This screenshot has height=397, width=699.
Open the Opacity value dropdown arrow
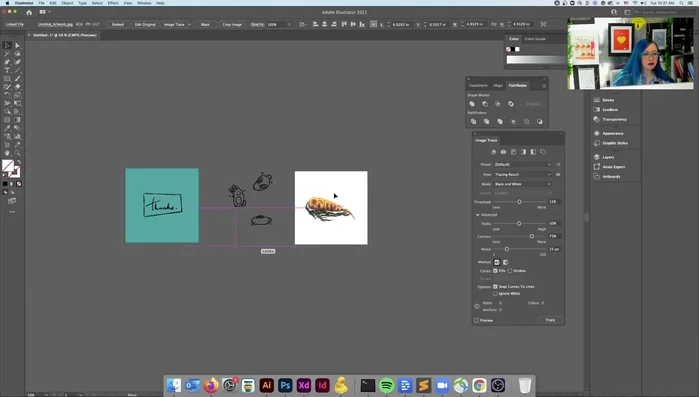coord(289,25)
